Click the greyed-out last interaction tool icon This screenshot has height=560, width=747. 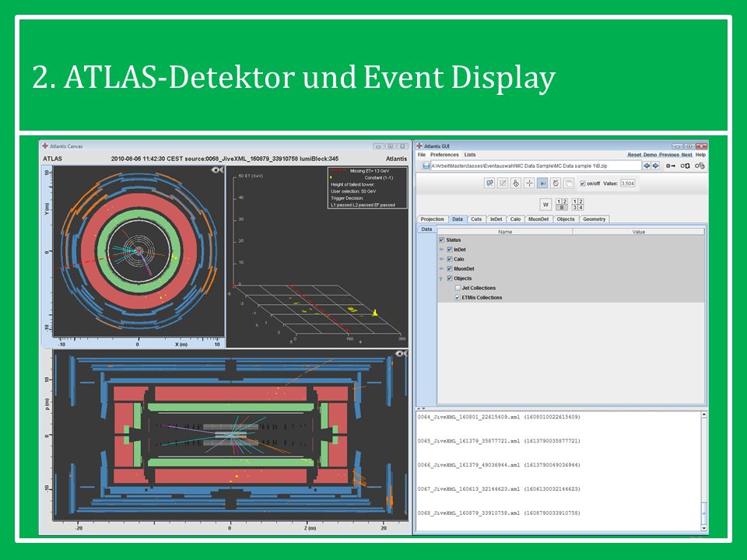pyautogui.click(x=569, y=183)
